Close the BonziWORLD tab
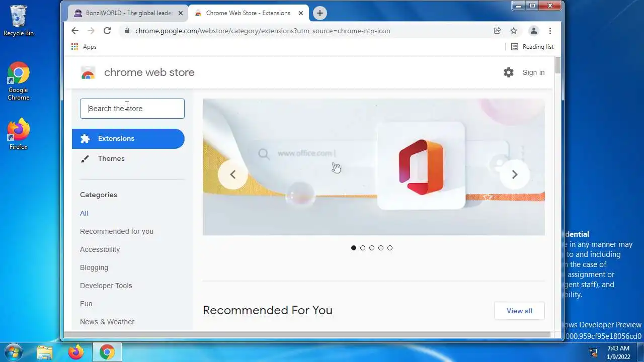644x362 pixels. click(181, 13)
